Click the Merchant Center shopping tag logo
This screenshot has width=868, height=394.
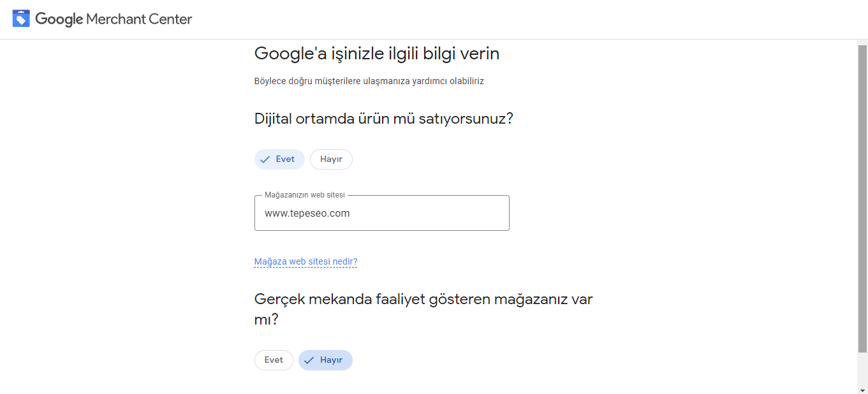pyautogui.click(x=21, y=18)
